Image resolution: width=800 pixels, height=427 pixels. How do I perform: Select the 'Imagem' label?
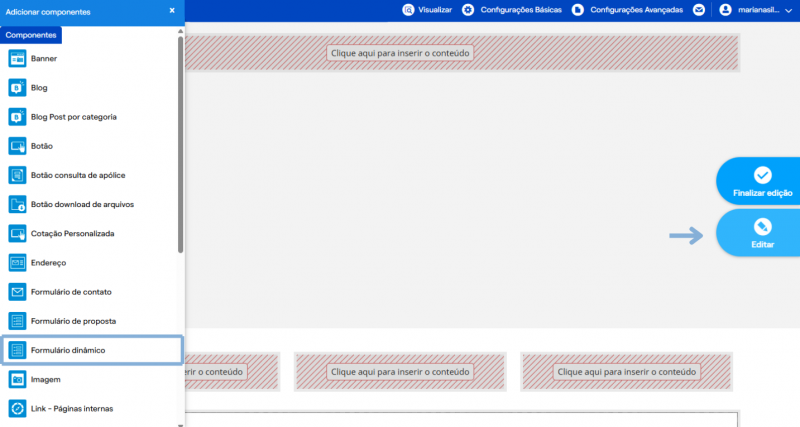click(x=45, y=380)
